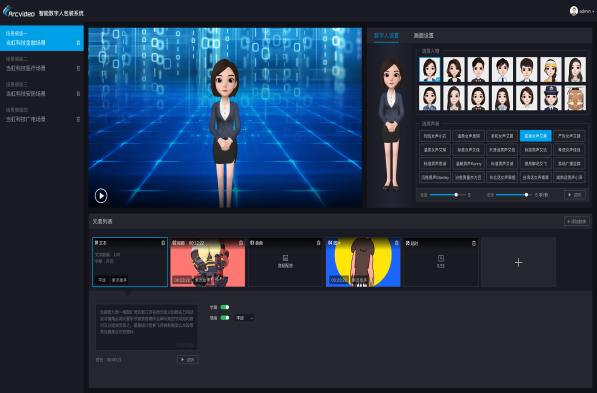597x393 pixels.
Task: Click the large plus to add element
Action: 518,262
